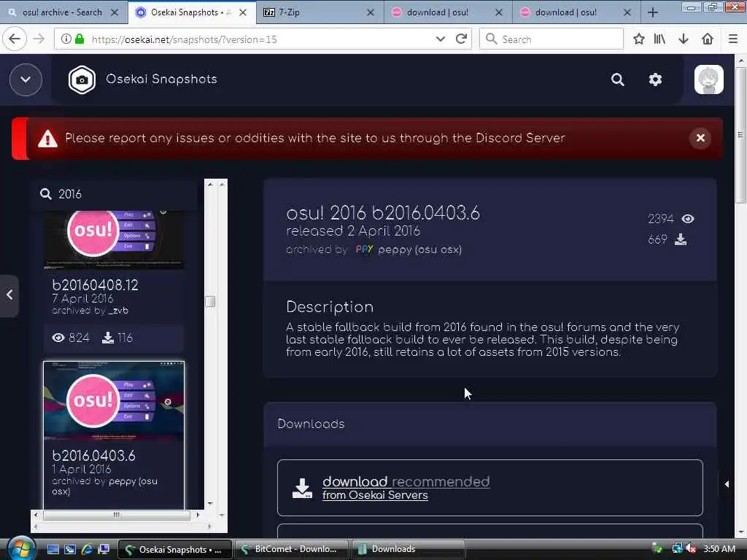Click version list scroll down arrow
The height and width of the screenshot is (560, 747).
(x=210, y=503)
